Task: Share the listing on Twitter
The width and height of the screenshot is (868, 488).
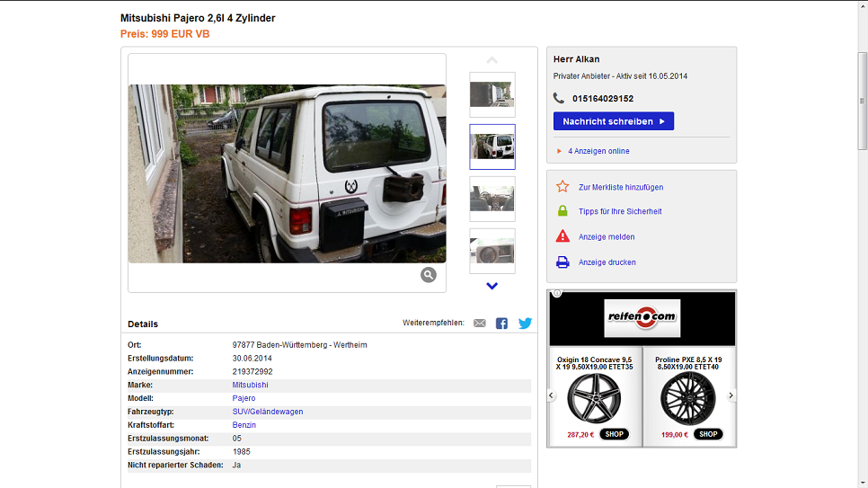Action: tap(525, 324)
